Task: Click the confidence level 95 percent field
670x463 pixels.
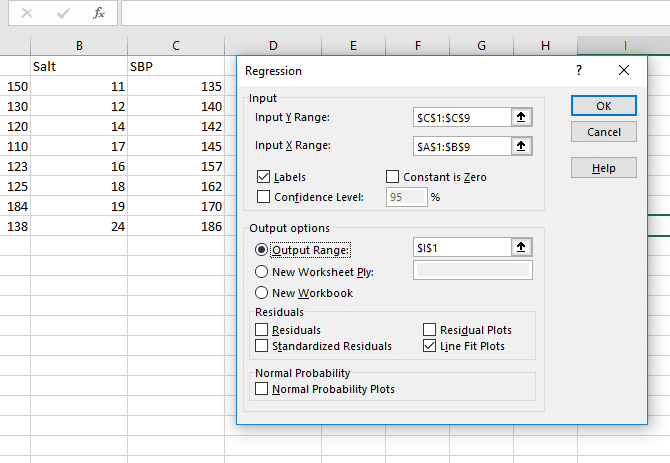Action: (406, 197)
